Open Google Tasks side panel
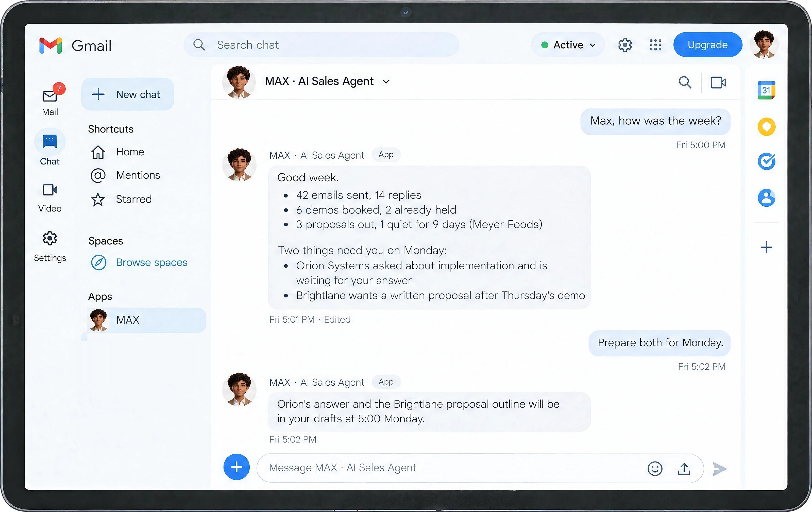The width and height of the screenshot is (812, 512). point(766,161)
